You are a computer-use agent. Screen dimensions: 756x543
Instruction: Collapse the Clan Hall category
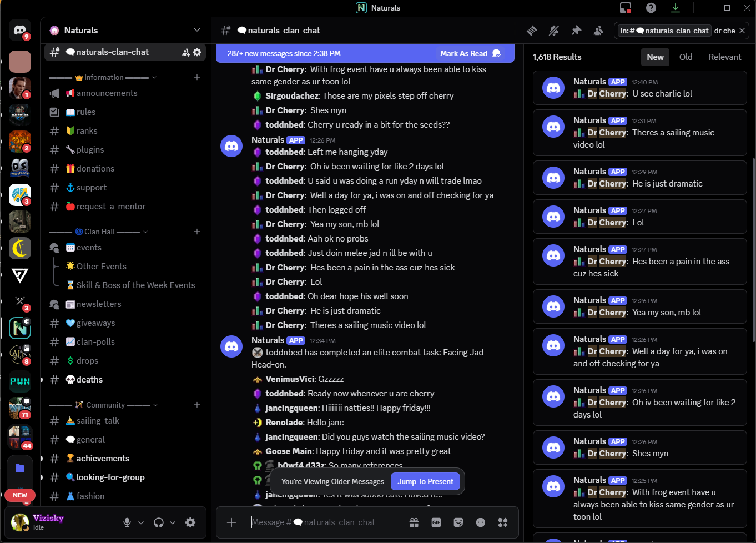pos(100,232)
